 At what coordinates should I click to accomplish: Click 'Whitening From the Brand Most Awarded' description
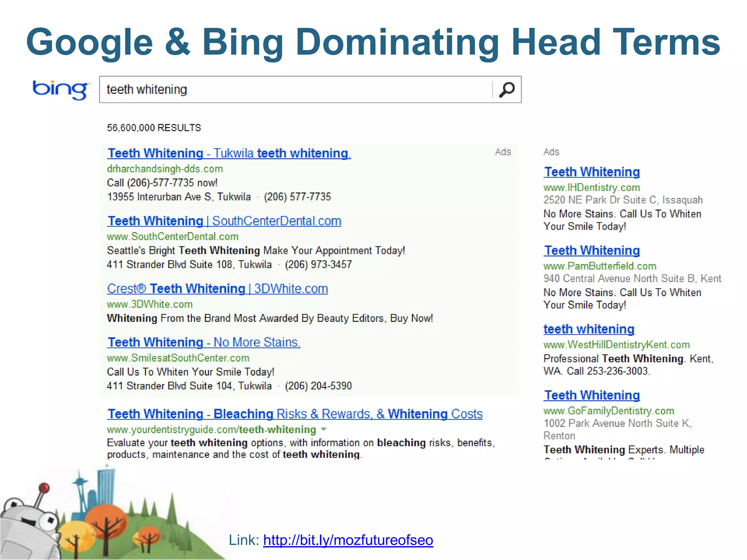[x=270, y=318]
